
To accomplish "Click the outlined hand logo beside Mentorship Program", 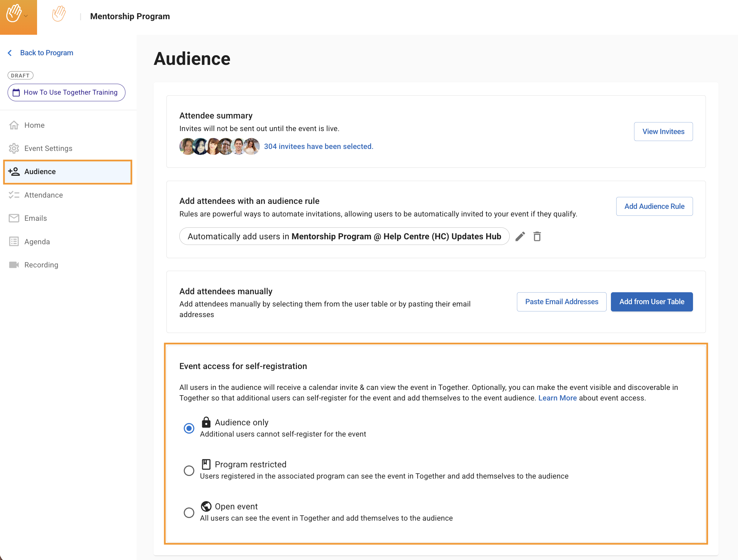I will tap(59, 14).
